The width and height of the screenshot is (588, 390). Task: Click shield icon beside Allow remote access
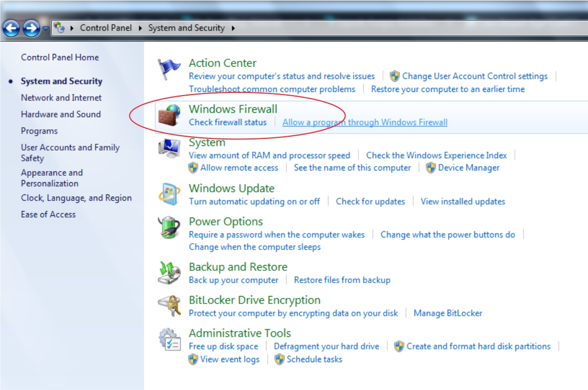(193, 168)
